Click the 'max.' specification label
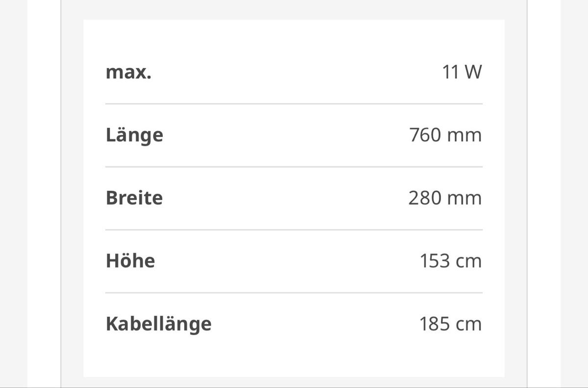The width and height of the screenshot is (588, 388). pos(128,73)
